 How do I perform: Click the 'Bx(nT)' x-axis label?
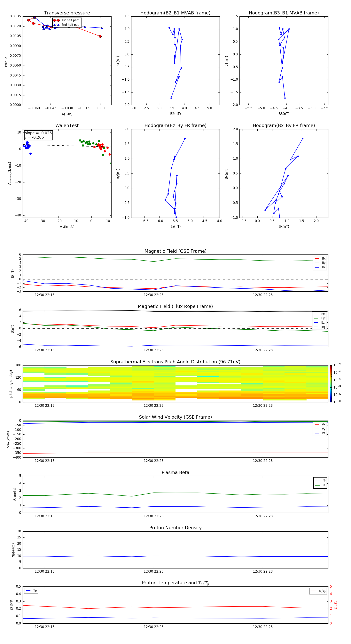point(284,227)
